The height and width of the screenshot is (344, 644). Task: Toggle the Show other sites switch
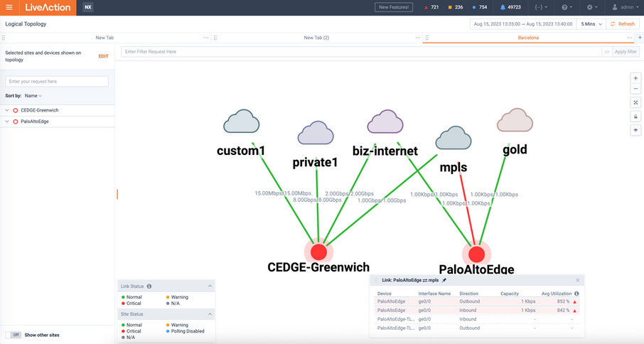pyautogui.click(x=13, y=335)
